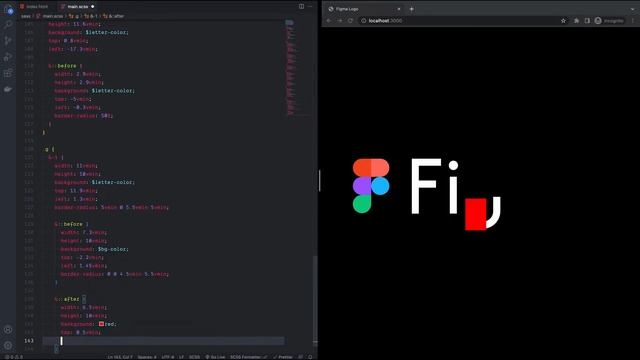
Task: Toggle the browser side panel
Action: (587, 20)
